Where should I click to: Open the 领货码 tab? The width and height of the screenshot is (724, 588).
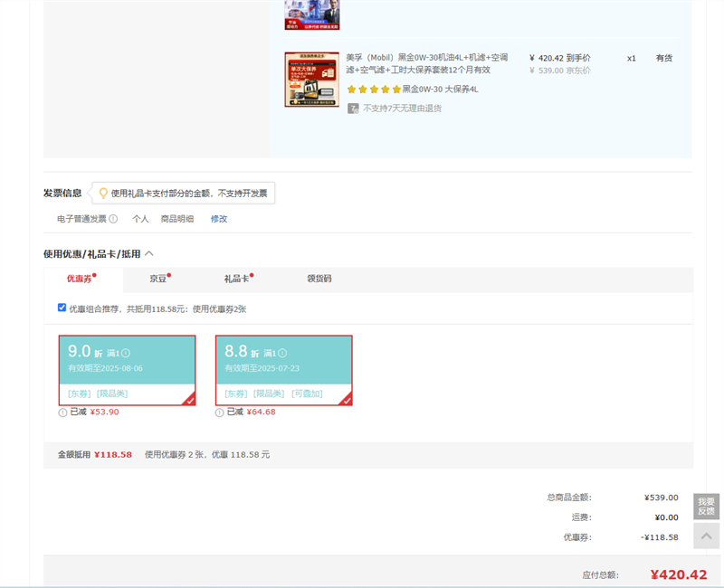point(319,279)
